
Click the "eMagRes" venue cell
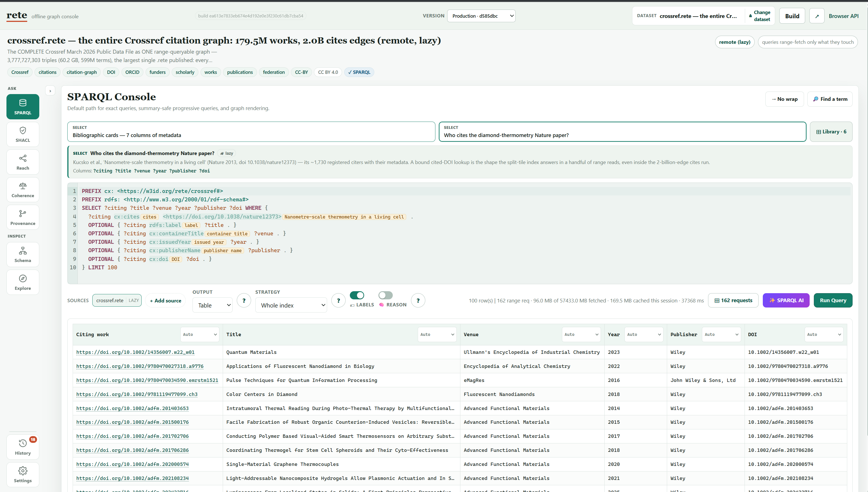click(474, 380)
